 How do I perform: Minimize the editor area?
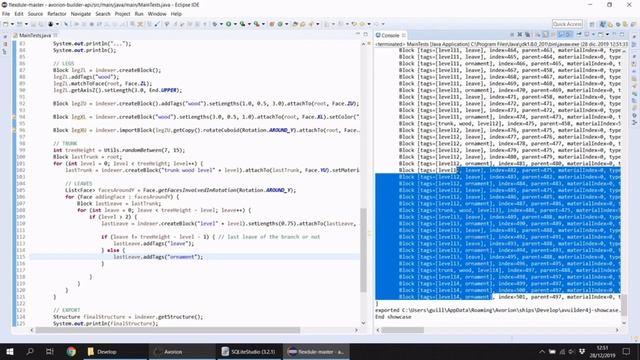pos(358,34)
